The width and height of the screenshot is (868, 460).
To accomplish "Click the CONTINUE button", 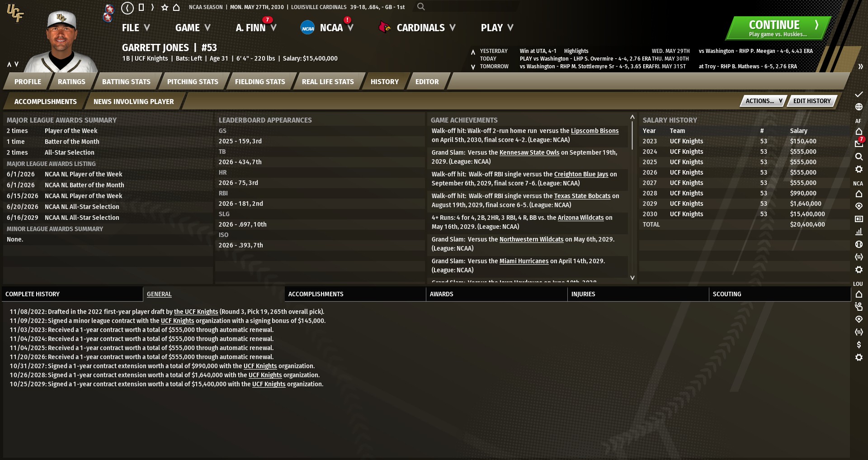I will pos(778,28).
